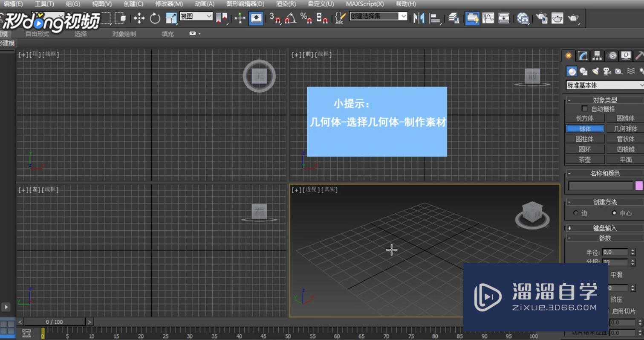Open the 修改器(M) menu
This screenshot has height=340, width=644.
[x=169, y=4]
